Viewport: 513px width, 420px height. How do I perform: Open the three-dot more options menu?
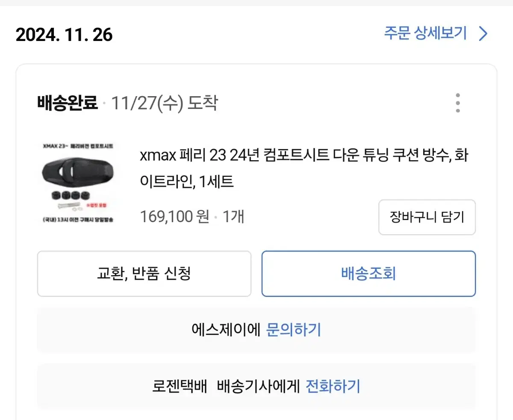pos(458,103)
